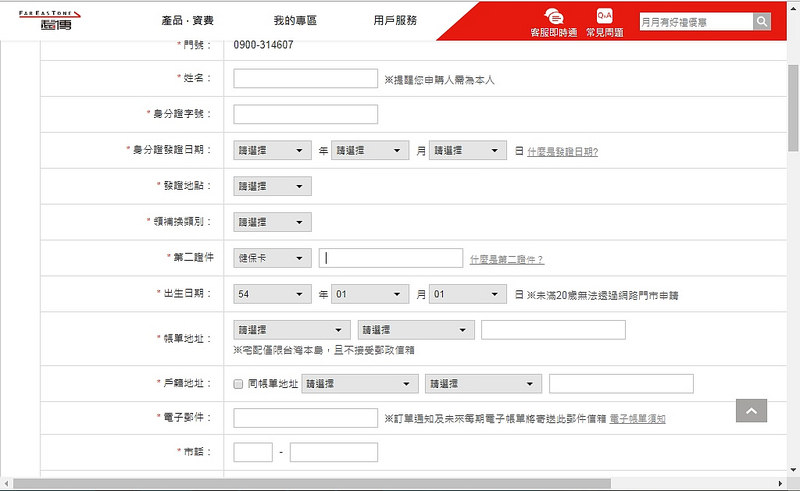Viewport: 800px width, 491px height.
Task: Open 產品．資費 menu
Action: [187, 20]
